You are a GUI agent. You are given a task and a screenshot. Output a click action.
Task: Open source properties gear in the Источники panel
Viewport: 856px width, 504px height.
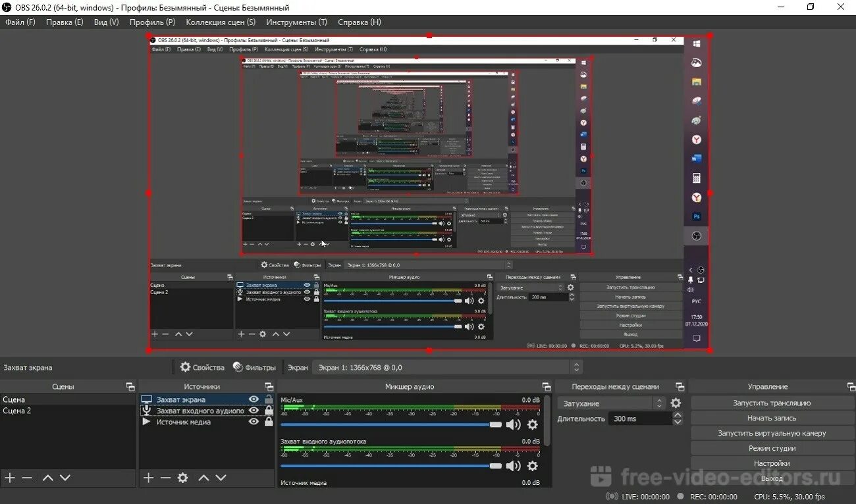click(183, 478)
